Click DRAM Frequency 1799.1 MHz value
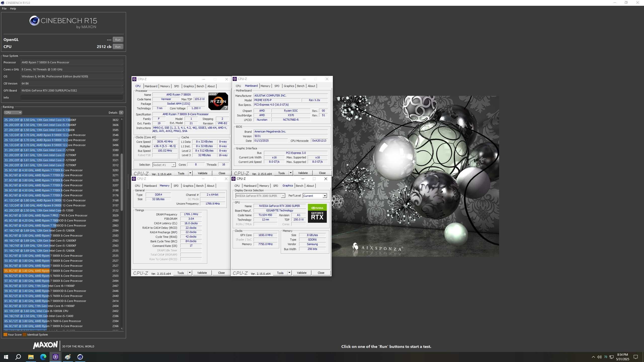 (x=191, y=214)
